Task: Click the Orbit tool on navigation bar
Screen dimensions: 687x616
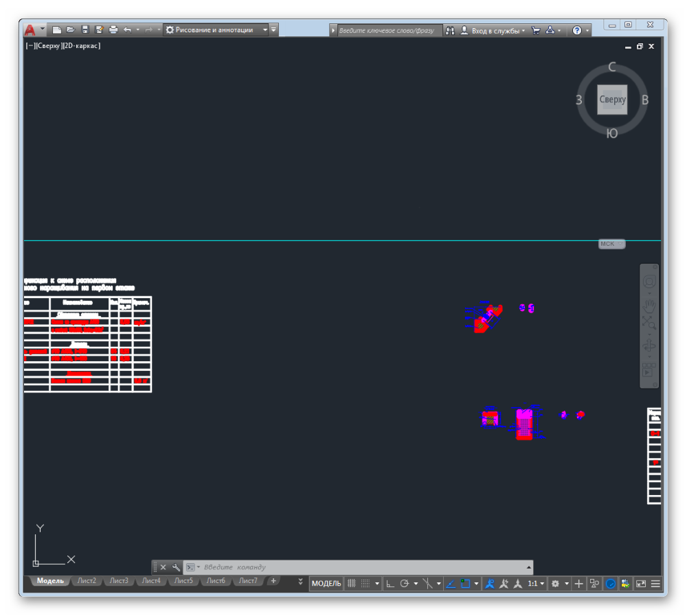Action: pyautogui.click(x=649, y=346)
